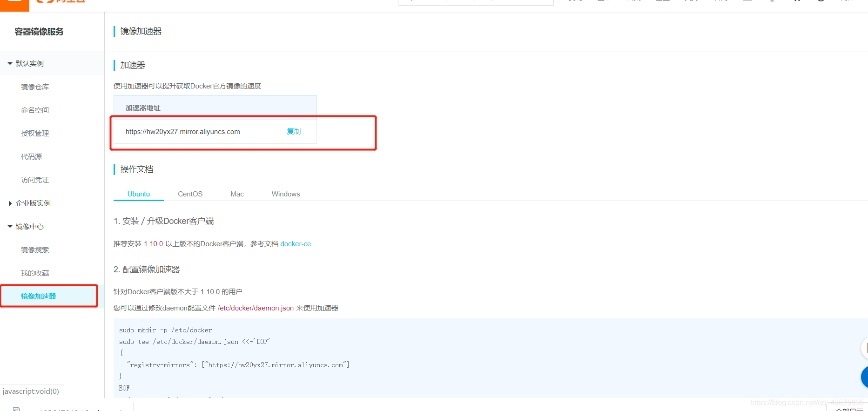Viewport: 868px width, 411px height.
Task: Switch to the Windows tab
Action: 286,194
